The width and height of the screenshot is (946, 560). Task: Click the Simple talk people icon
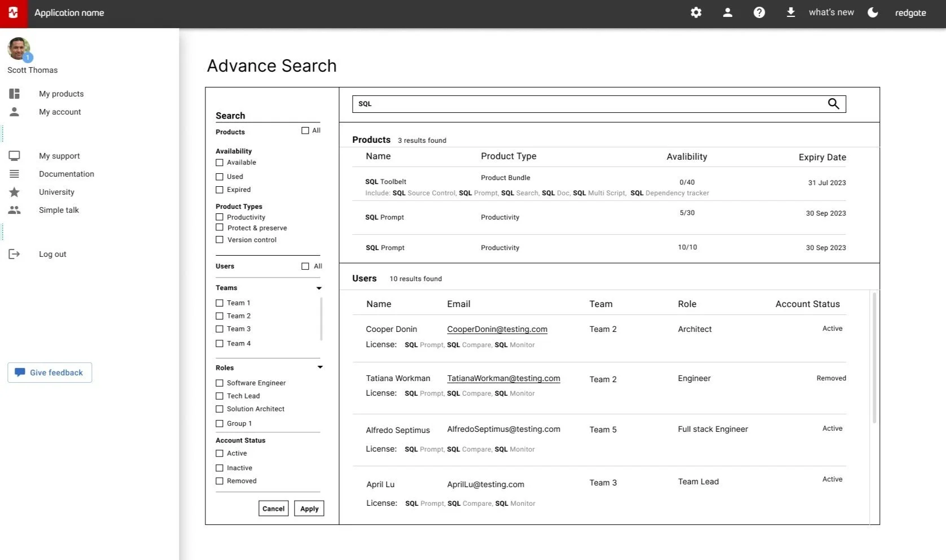(x=15, y=210)
